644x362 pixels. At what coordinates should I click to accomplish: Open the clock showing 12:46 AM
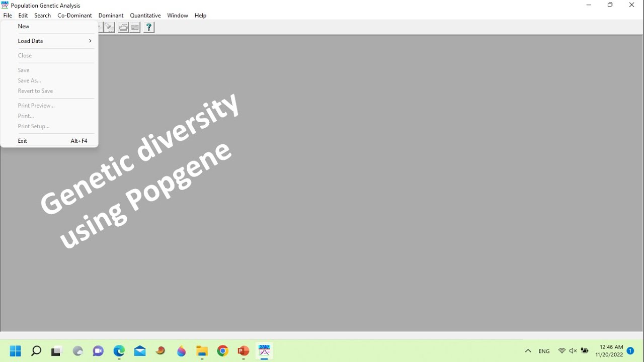coord(609,351)
